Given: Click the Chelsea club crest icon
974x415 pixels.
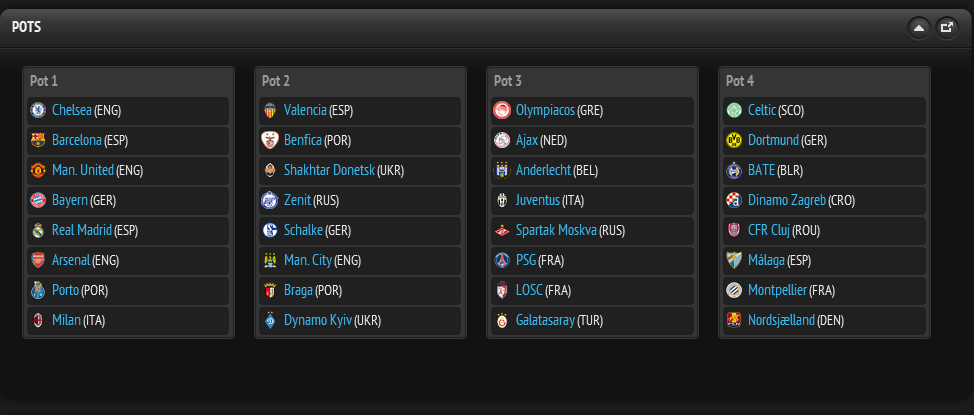Looking at the screenshot, I should 37,110.
